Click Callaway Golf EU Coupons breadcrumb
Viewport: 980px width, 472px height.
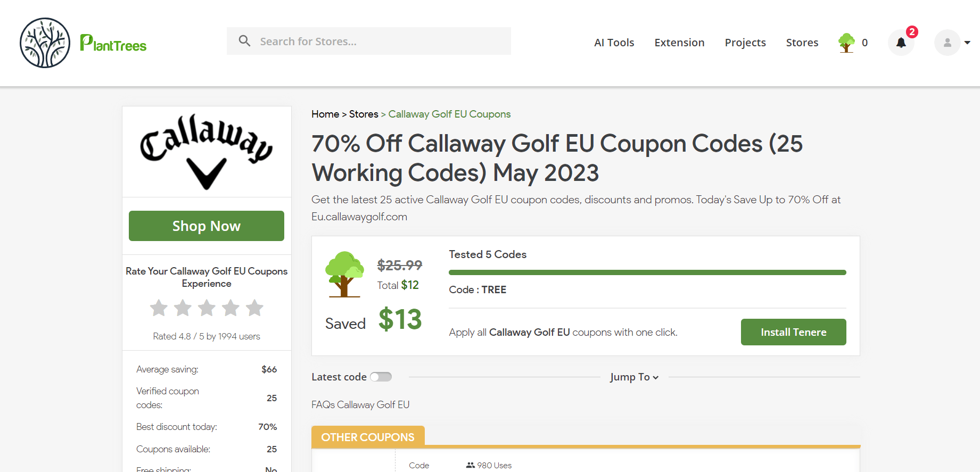tap(449, 114)
